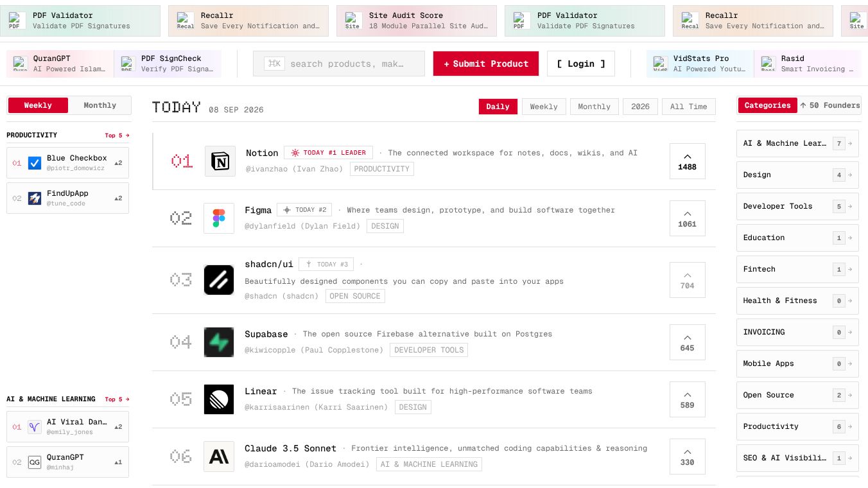Viewport: 868px width, 488px height.
Task: Open the Supabase logo icon
Action: (219, 342)
